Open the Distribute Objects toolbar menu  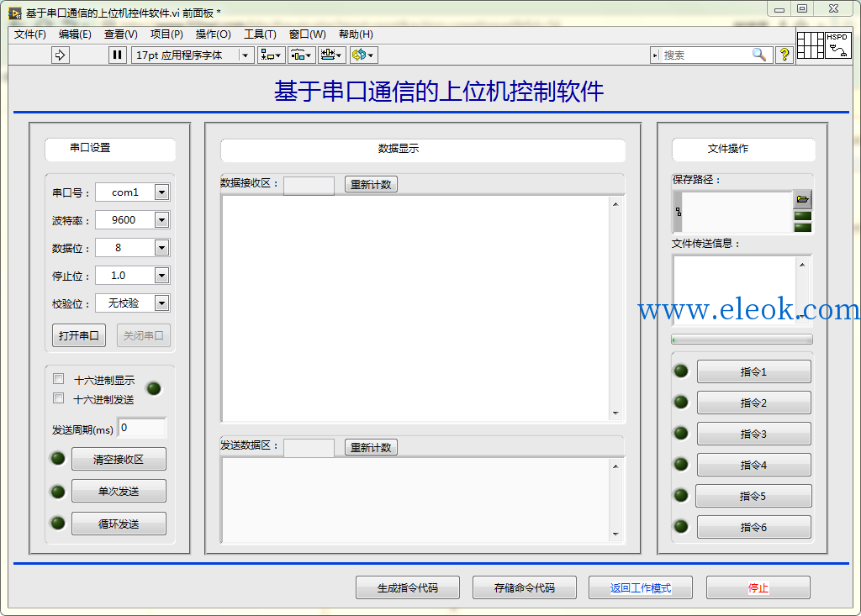click(301, 55)
